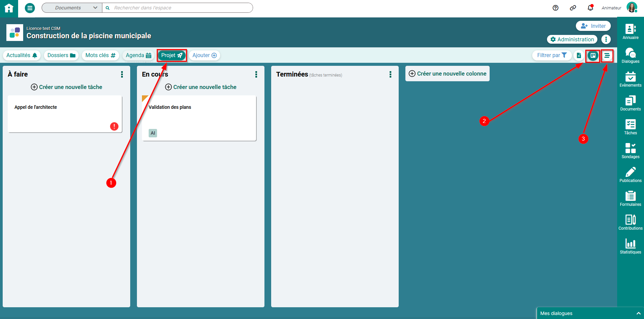Open Formulaires in the sidebar
The image size is (644, 319).
631,198
